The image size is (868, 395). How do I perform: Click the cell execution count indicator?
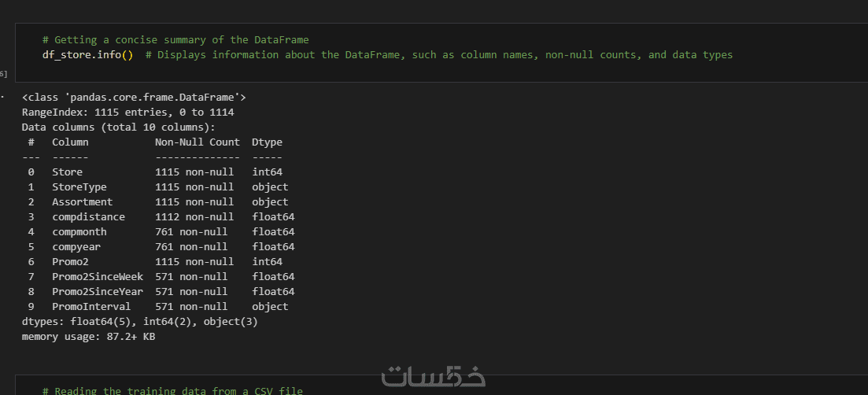coord(3,74)
